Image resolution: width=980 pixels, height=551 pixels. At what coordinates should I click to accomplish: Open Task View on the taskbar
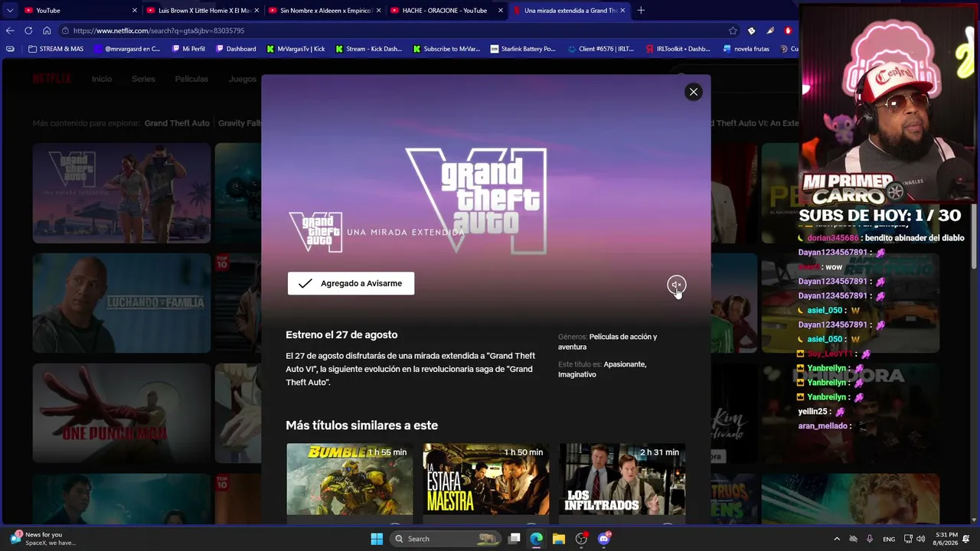pos(514,539)
